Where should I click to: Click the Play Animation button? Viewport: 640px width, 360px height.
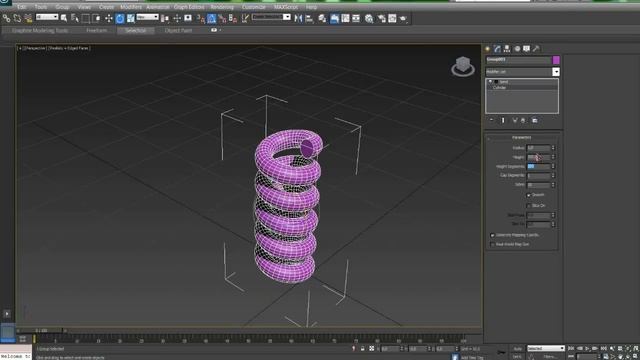(x=587, y=348)
